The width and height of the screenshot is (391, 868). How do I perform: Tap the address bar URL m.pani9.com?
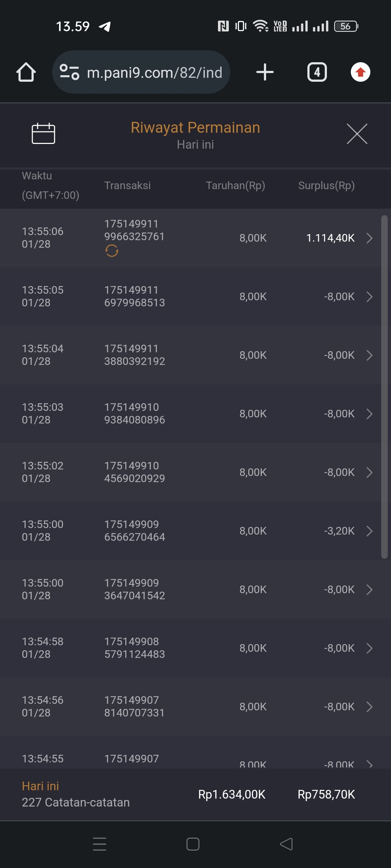pyautogui.click(x=155, y=73)
